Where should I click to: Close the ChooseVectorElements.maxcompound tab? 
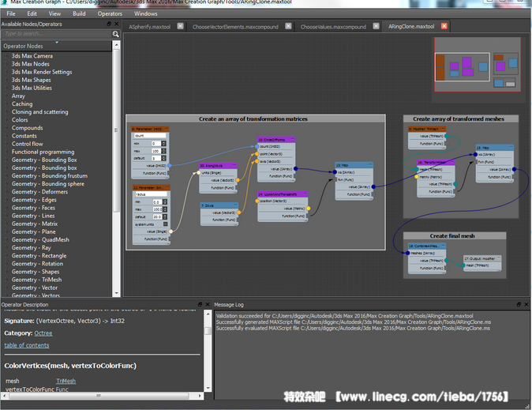288,26
